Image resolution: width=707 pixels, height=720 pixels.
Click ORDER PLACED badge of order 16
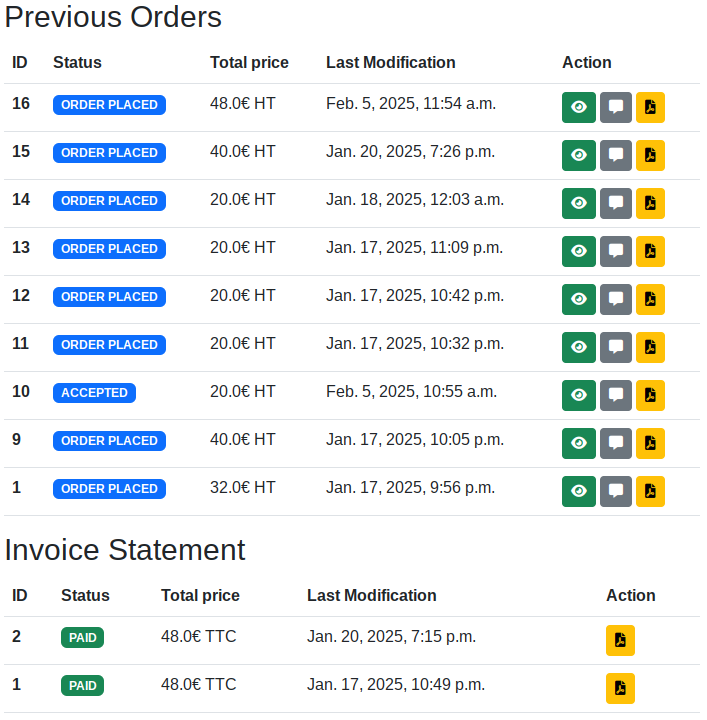110,105
